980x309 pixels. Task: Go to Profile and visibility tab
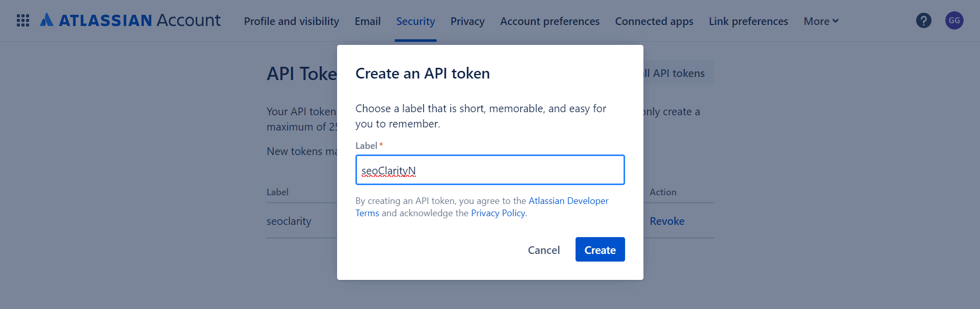(291, 21)
